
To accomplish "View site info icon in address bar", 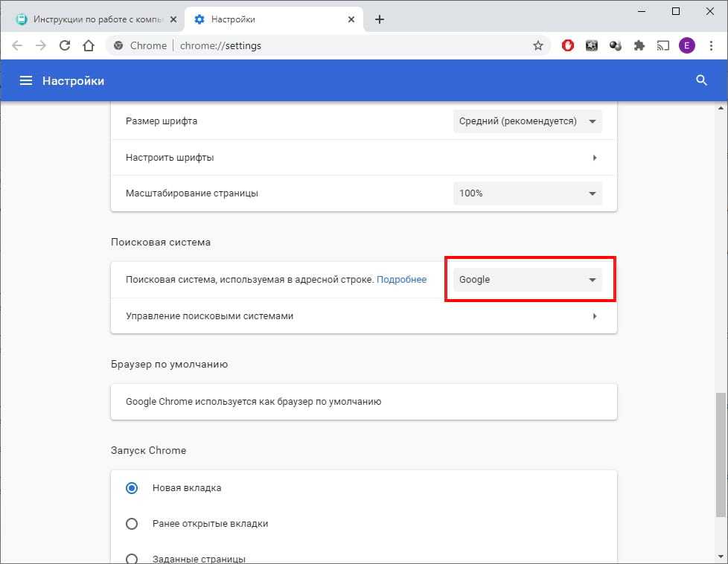I will click(118, 45).
